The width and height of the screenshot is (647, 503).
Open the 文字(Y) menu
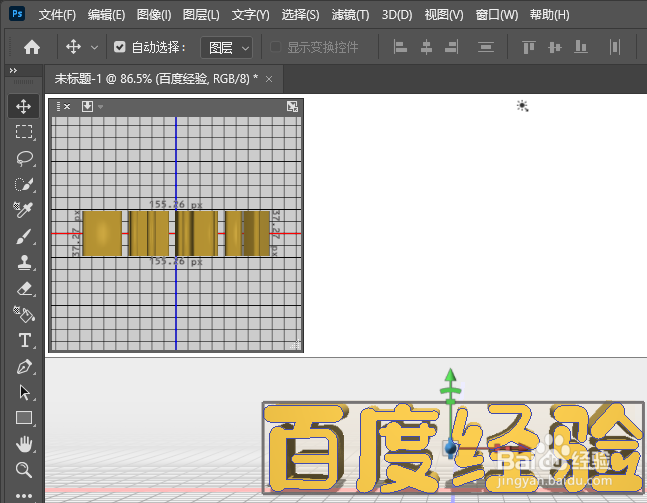coord(250,15)
